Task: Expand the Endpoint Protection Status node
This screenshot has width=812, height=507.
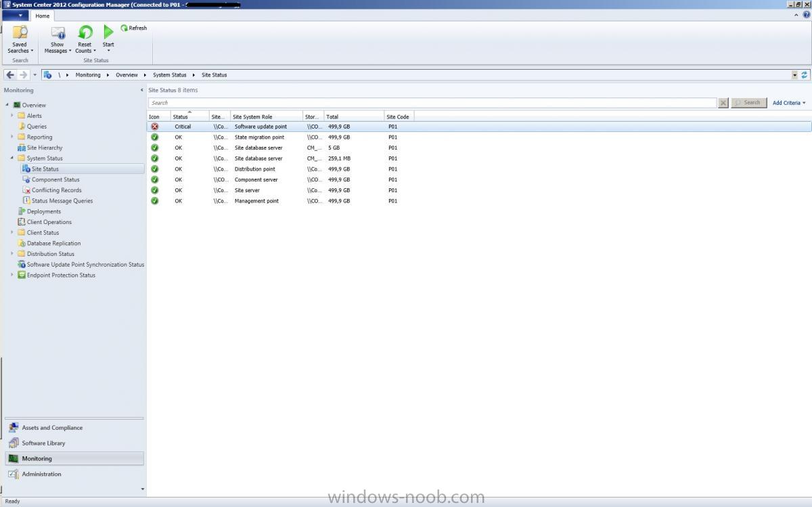Action: tap(12, 275)
